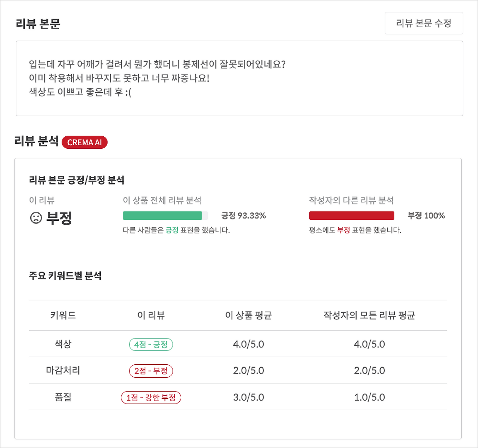Viewport: 478px width, 448px height.
Task: Click the green 긍정 text link
Action: click(172, 231)
